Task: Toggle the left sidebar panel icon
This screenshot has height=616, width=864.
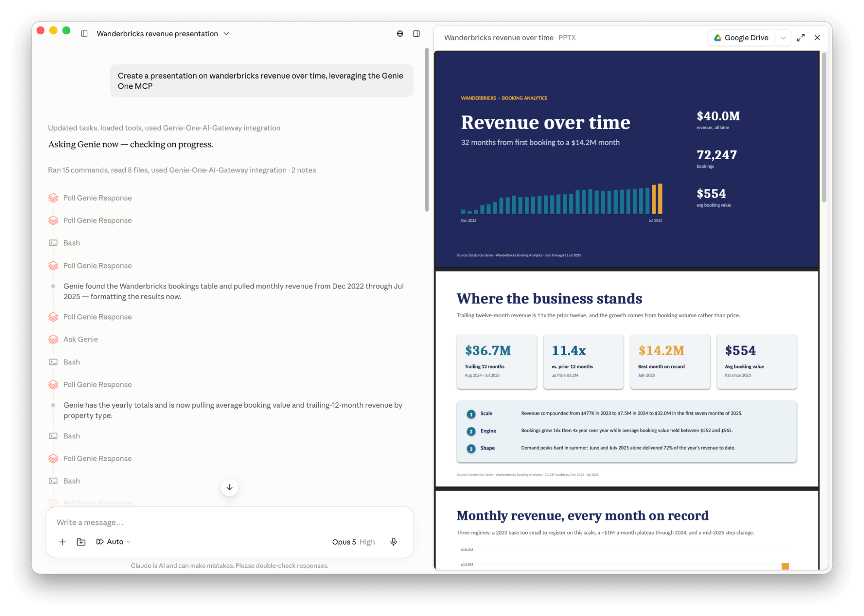Action: tap(84, 34)
